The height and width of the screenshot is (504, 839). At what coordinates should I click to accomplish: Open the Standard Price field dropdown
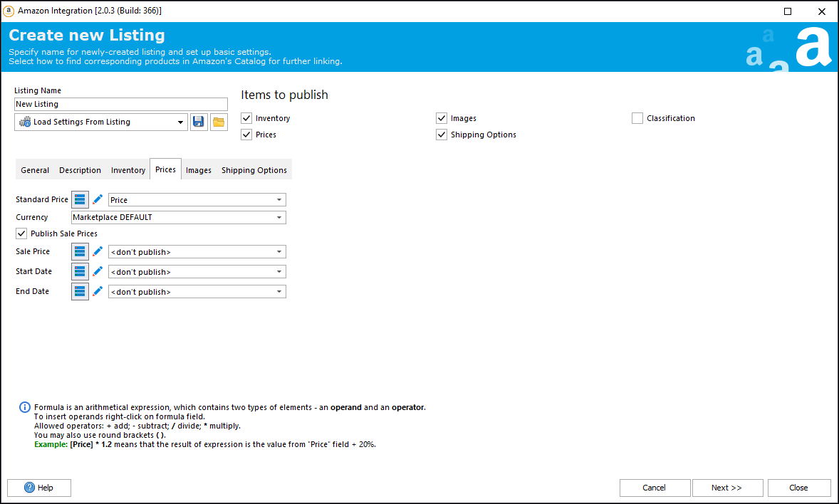(x=197, y=199)
